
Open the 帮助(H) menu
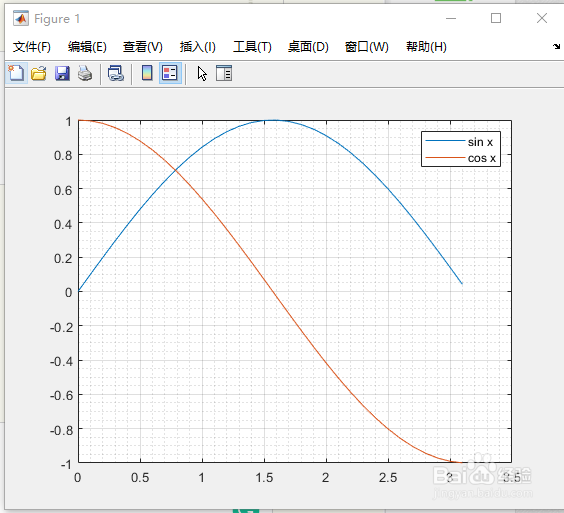coord(426,47)
